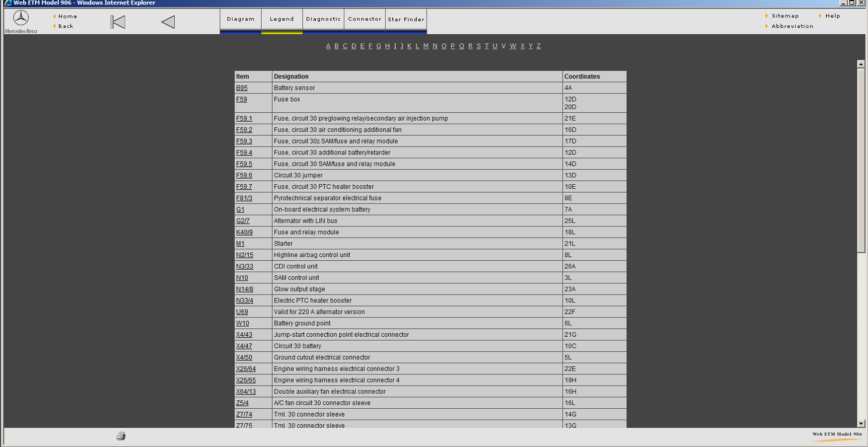Go to the Home page
This screenshot has width=868, height=447.
(68, 16)
